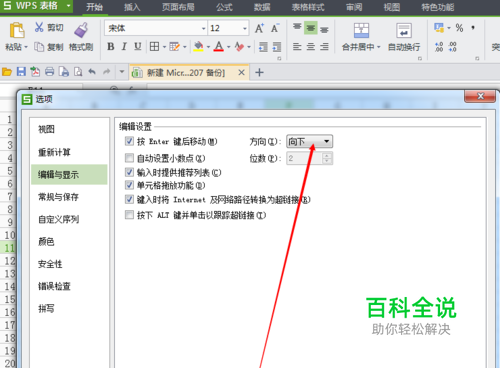Image resolution: width=500 pixels, height=368 pixels.
Task: Click the printer icon in the quick toolbar
Action: (49, 72)
